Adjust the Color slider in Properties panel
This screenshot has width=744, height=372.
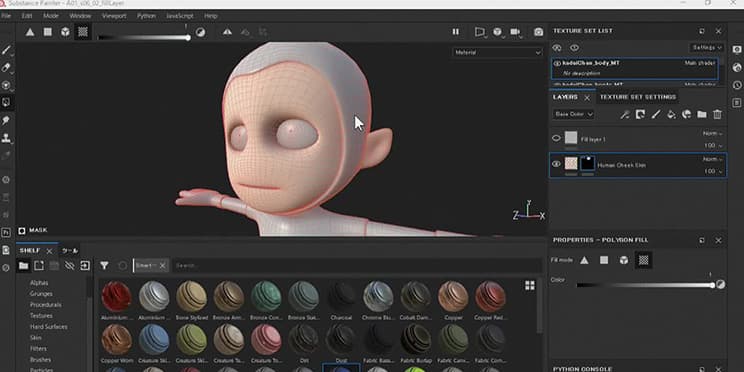[x=645, y=285]
